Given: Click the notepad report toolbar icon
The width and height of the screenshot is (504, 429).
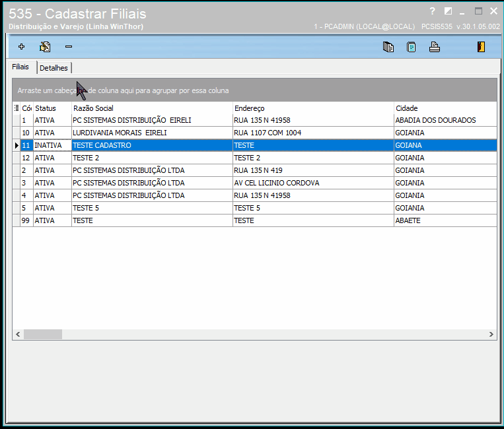Looking at the screenshot, I should 411,47.
